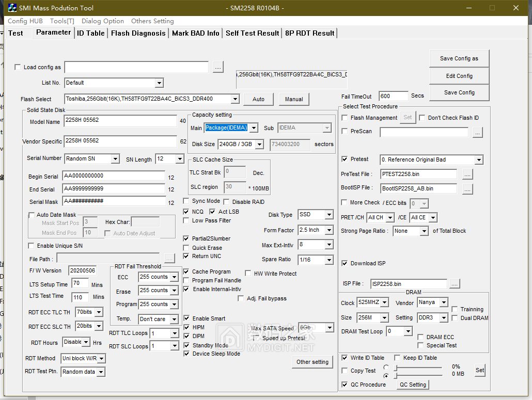Screen dimensions: 532x400
Task: Browse for BootISP File button
Action: point(467,189)
